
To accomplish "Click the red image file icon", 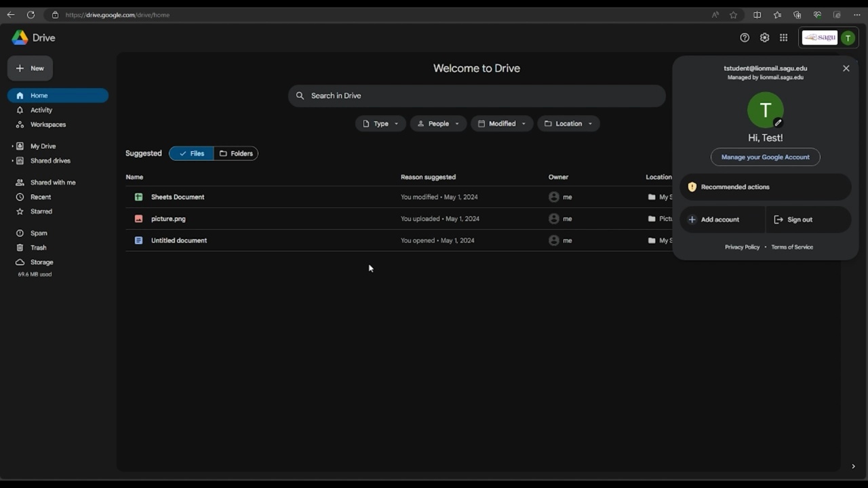I will (138, 219).
